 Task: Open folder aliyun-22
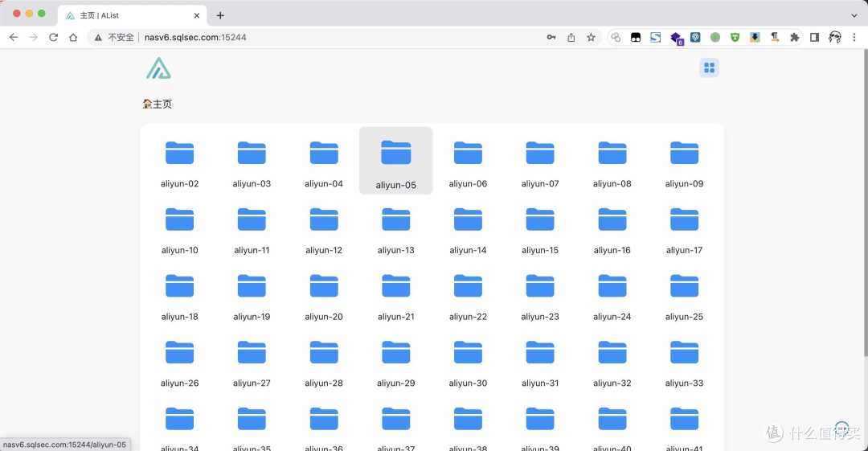point(468,293)
